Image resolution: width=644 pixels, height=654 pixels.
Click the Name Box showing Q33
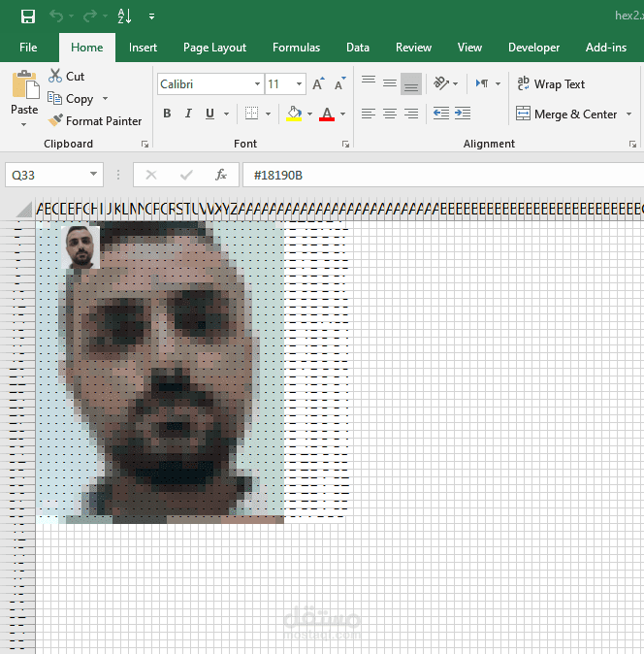46,175
